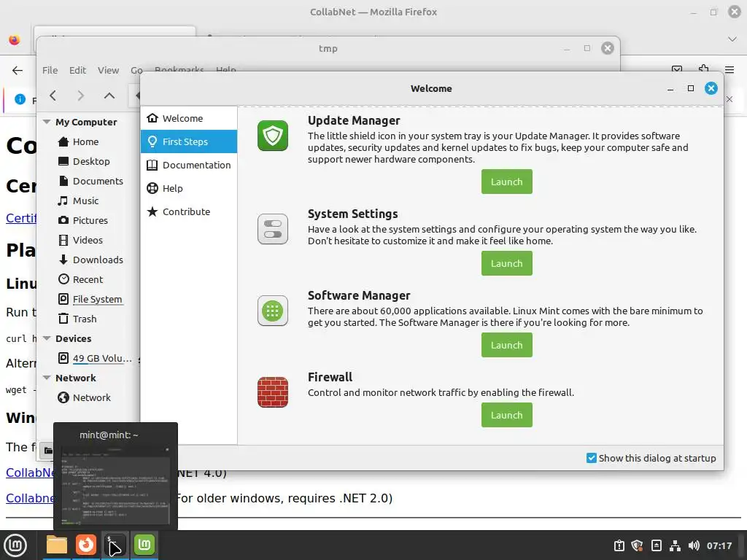The width and height of the screenshot is (747, 560).
Task: Open Videos folder in sidebar
Action: tap(88, 240)
